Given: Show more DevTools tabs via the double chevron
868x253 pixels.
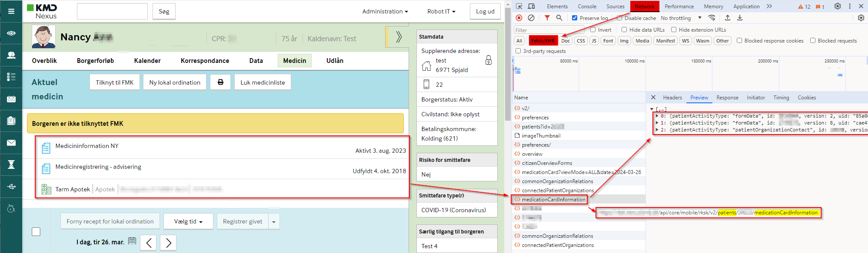Looking at the screenshot, I should (769, 6).
